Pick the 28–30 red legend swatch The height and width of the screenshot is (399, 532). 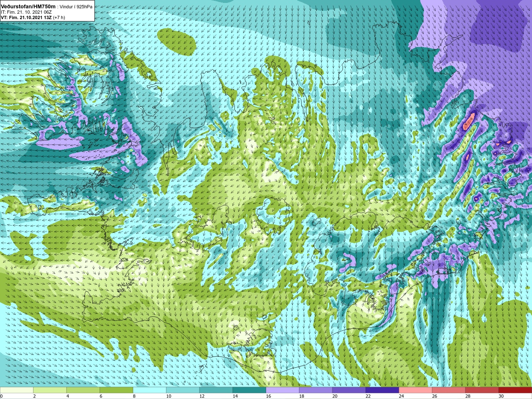[x=482, y=390]
